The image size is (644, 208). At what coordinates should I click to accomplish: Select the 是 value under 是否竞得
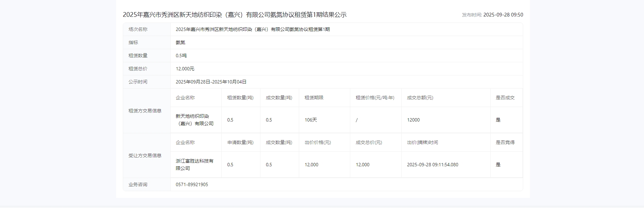[x=498, y=165]
